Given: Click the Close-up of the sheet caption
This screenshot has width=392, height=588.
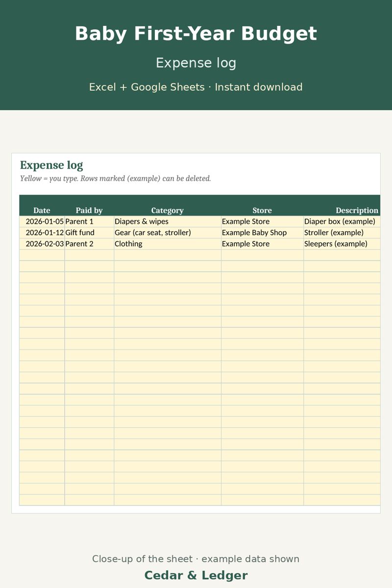Looking at the screenshot, I should point(196,559).
